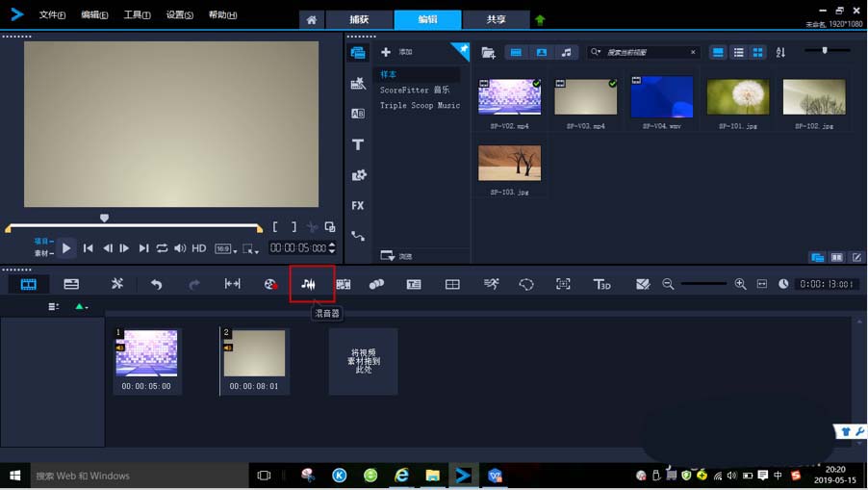The height and width of the screenshot is (490, 868).
Task: Zoom out the timeline
Action: click(668, 284)
